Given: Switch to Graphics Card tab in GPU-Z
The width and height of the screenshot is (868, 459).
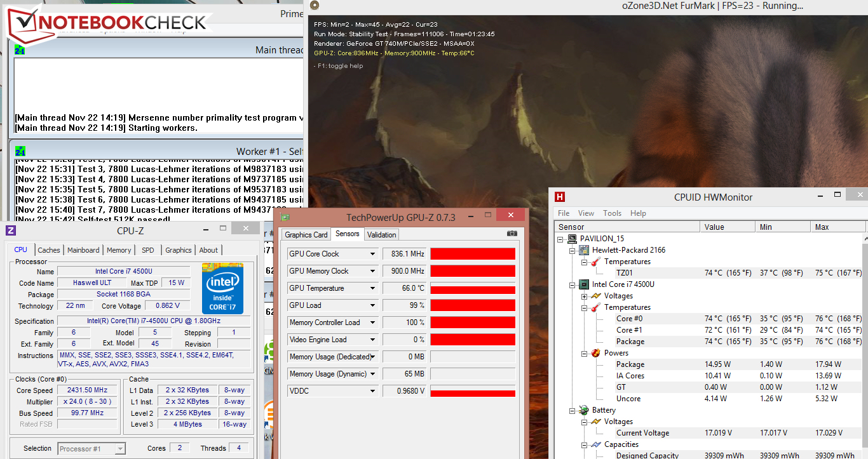Looking at the screenshot, I should click(306, 235).
